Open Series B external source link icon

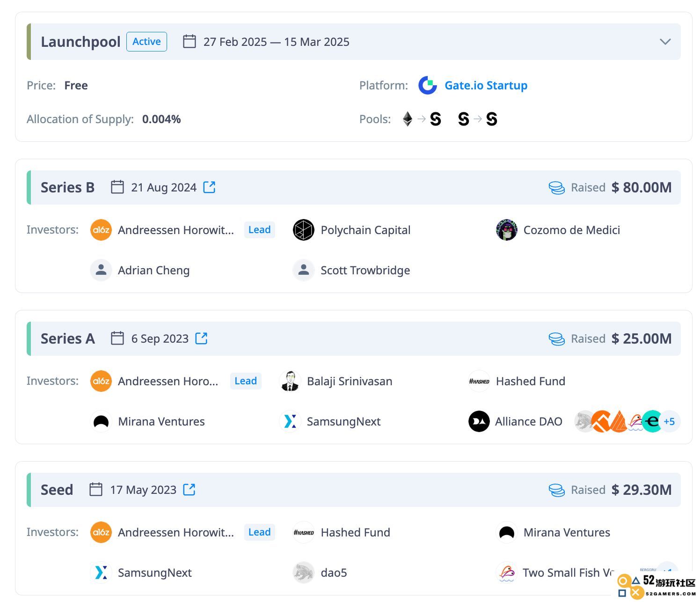pos(209,187)
